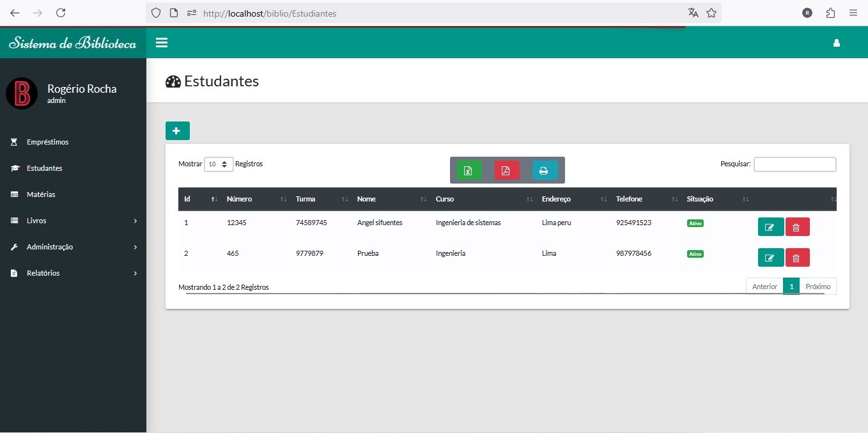Open Empréstimos in the sidebar
This screenshot has height=433, width=868.
47,142
